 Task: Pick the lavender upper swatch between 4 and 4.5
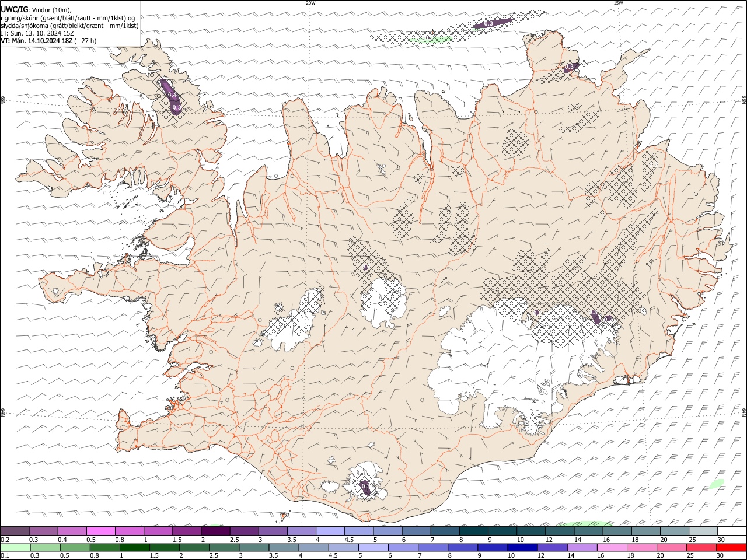[x=330, y=531]
